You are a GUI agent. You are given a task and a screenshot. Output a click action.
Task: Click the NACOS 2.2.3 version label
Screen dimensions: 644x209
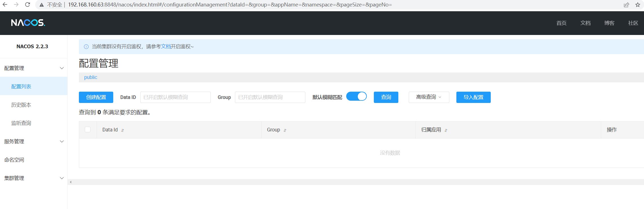click(x=32, y=47)
